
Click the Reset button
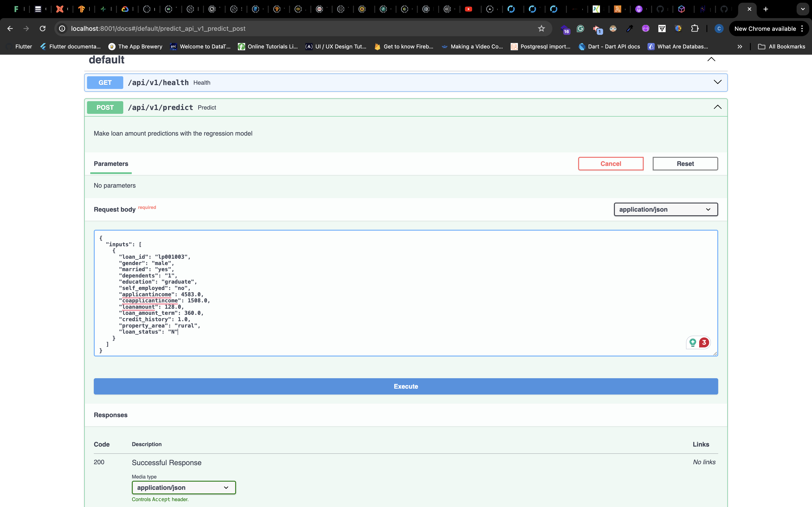click(685, 164)
